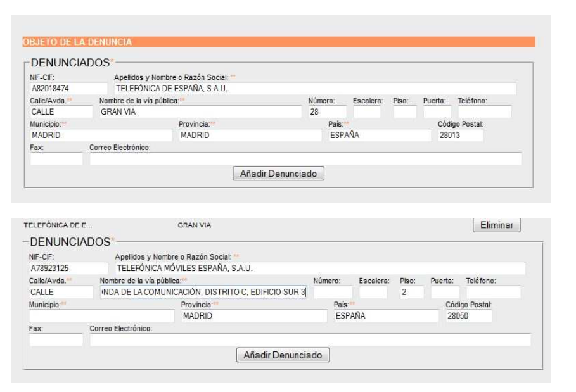
Task: Click the empty Municipio field in the bottom form
Action: coord(102,316)
